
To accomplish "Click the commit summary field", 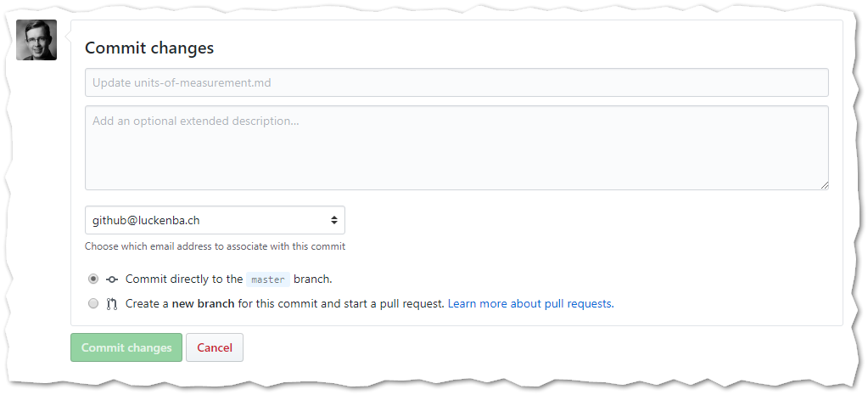I will coord(456,82).
